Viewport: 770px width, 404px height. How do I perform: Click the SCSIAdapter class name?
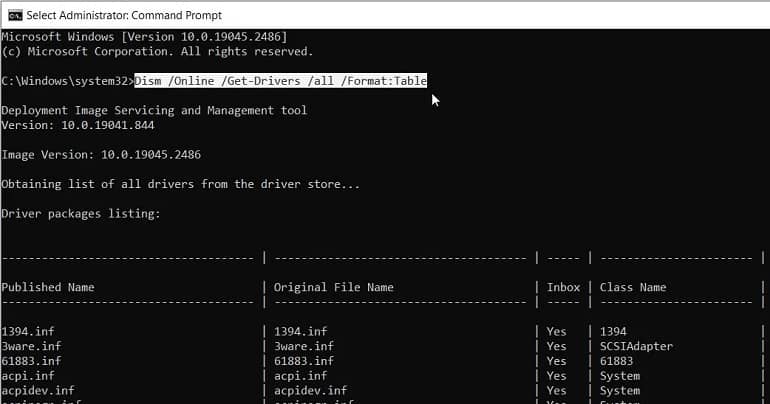[x=636, y=346]
